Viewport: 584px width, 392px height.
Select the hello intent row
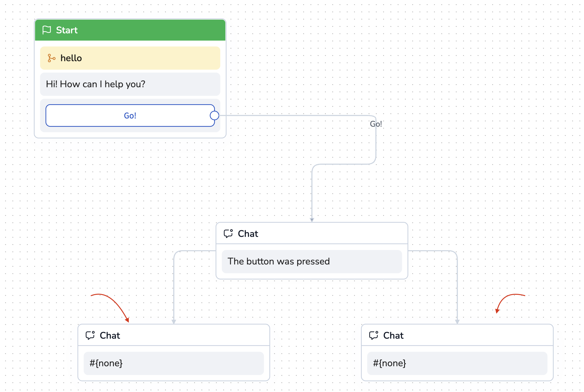click(130, 58)
